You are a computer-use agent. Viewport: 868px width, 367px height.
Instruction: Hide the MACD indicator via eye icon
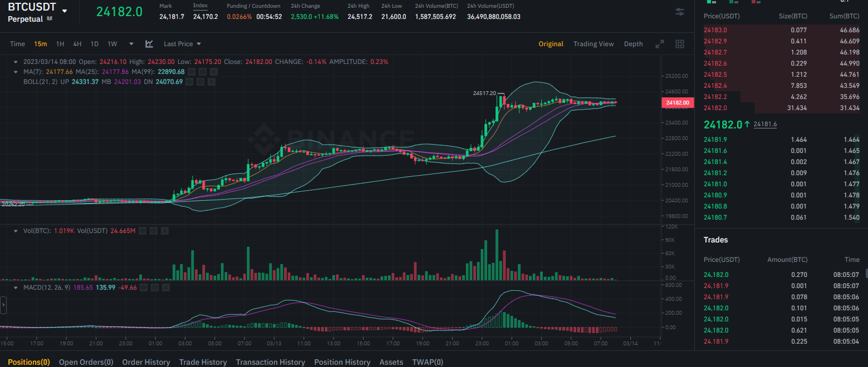point(144,287)
